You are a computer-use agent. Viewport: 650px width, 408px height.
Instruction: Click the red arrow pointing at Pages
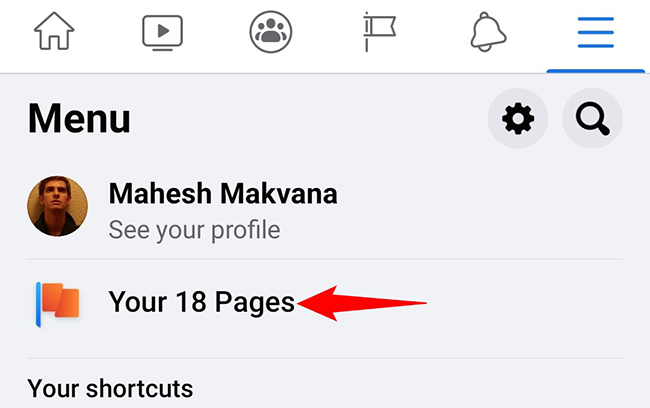tap(364, 301)
